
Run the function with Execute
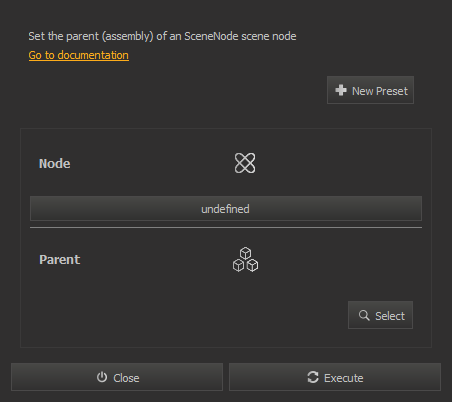click(x=335, y=377)
